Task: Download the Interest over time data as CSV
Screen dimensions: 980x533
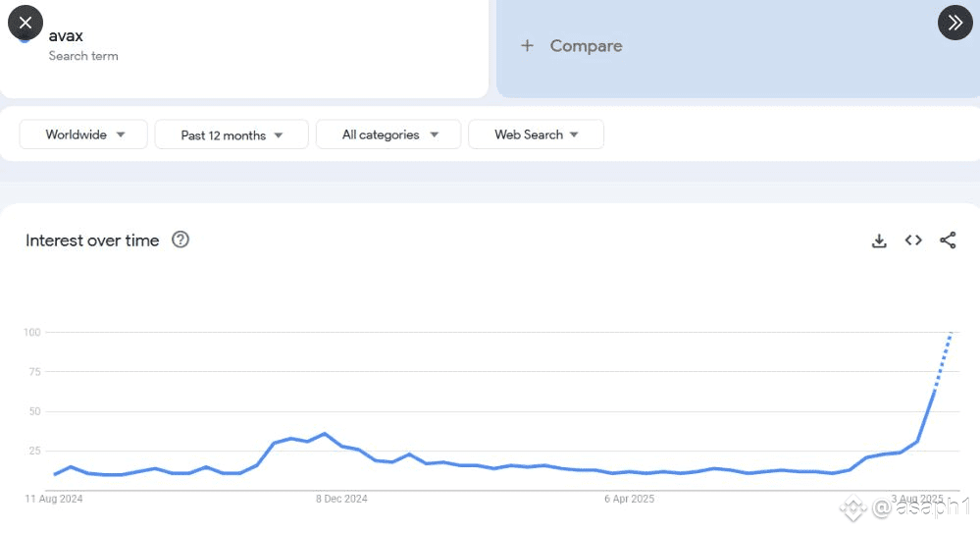Action: point(879,240)
